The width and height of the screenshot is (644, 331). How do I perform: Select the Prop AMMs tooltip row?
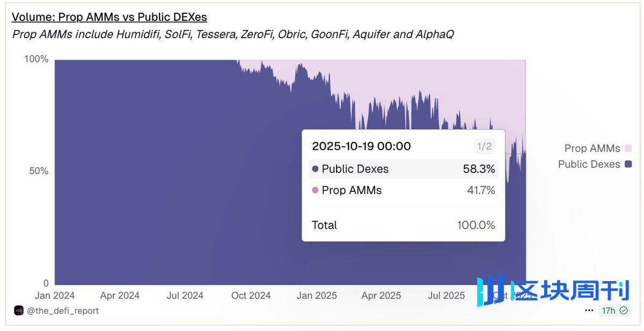[403, 190]
